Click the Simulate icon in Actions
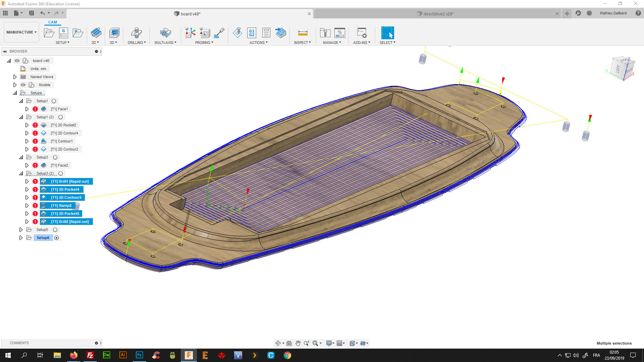The height and width of the screenshot is (362, 644). click(237, 33)
